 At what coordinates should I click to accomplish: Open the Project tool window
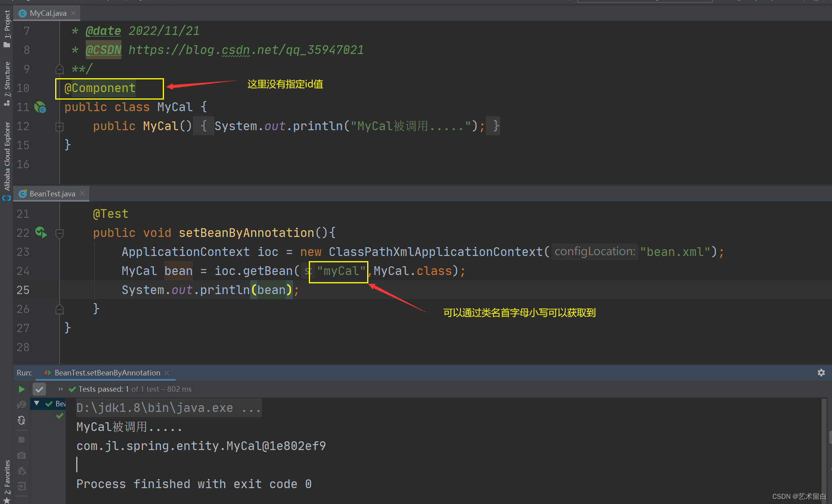(x=7, y=29)
